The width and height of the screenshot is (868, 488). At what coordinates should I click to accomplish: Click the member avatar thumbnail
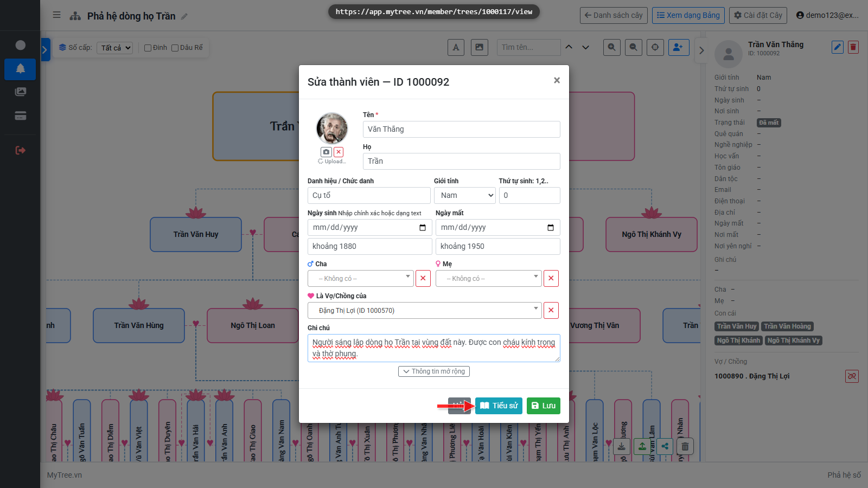[x=332, y=129]
